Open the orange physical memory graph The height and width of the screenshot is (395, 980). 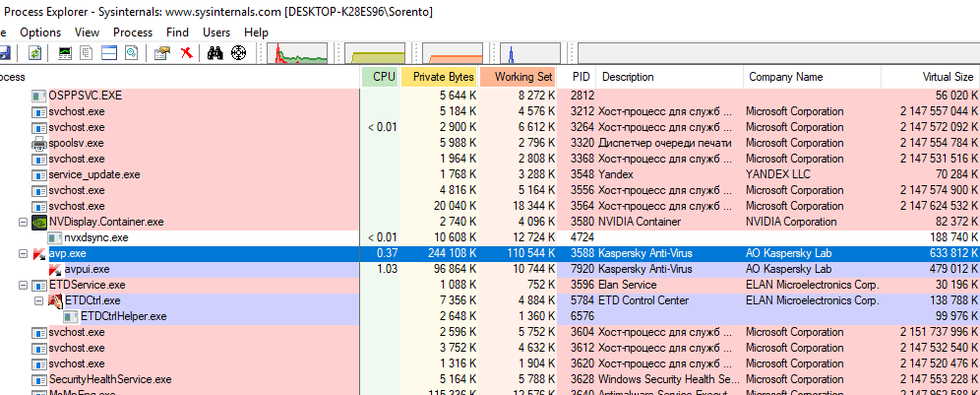pyautogui.click(x=454, y=53)
